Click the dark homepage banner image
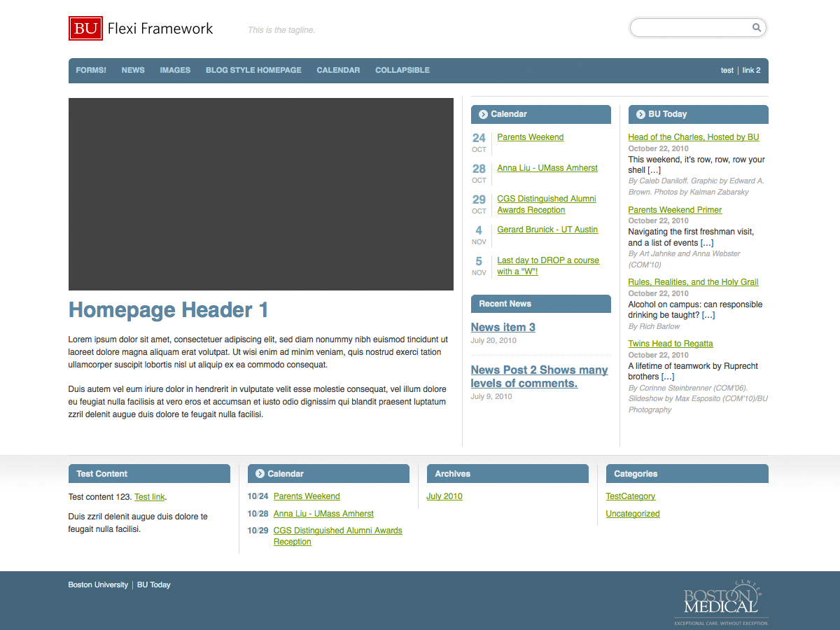This screenshot has height=630, width=840. (x=261, y=194)
